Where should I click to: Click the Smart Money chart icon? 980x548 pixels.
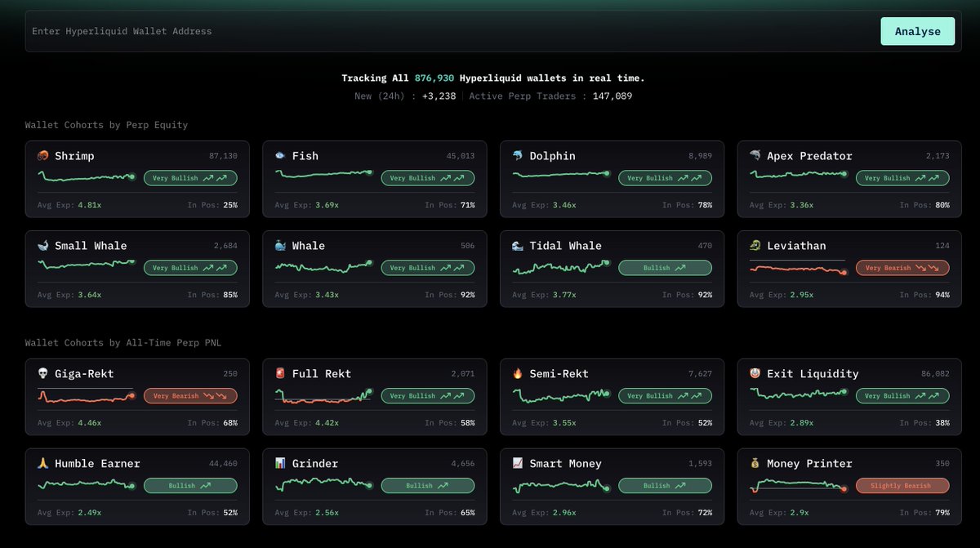(519, 464)
